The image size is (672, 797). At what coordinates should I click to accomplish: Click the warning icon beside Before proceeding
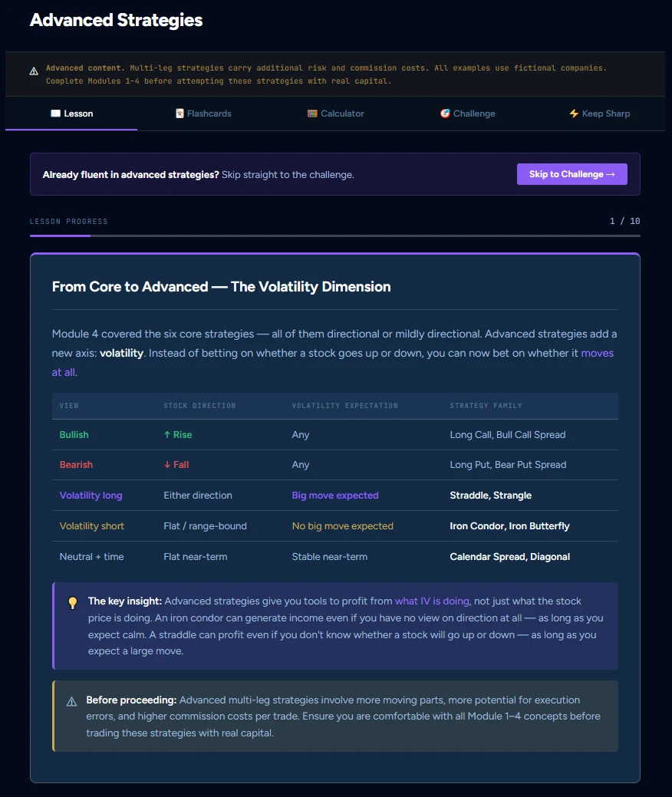(71, 702)
